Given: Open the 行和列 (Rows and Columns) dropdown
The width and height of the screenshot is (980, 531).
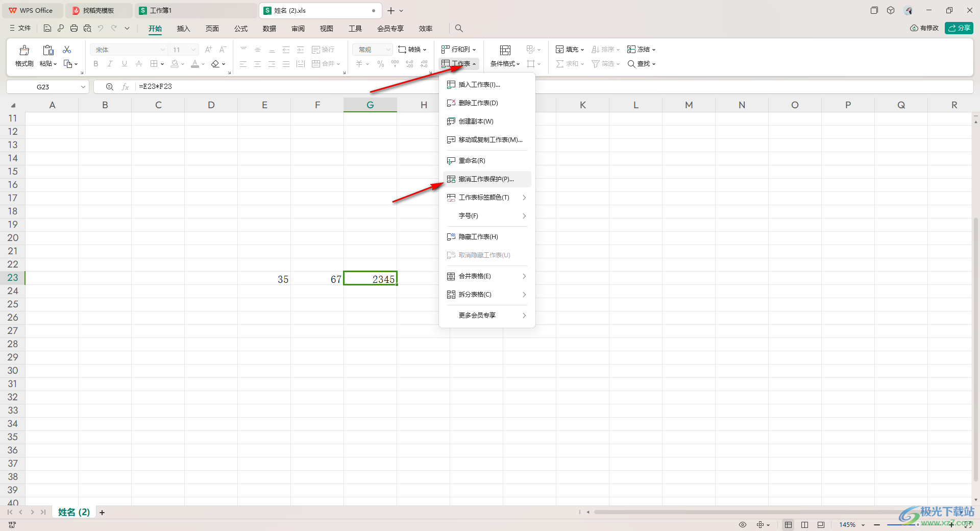Looking at the screenshot, I should pyautogui.click(x=459, y=50).
